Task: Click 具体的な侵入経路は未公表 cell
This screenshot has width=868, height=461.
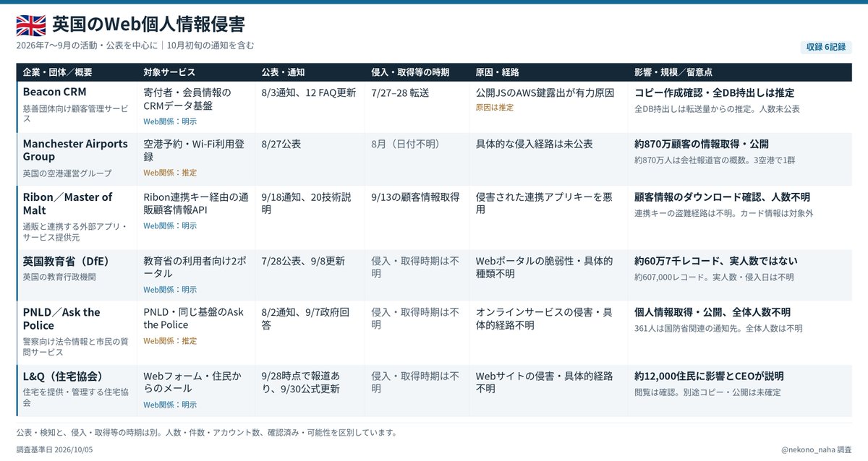Action: pyautogui.click(x=535, y=144)
